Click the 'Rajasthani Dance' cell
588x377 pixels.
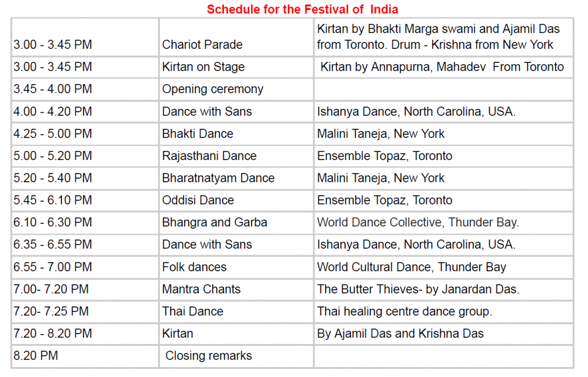(236, 156)
